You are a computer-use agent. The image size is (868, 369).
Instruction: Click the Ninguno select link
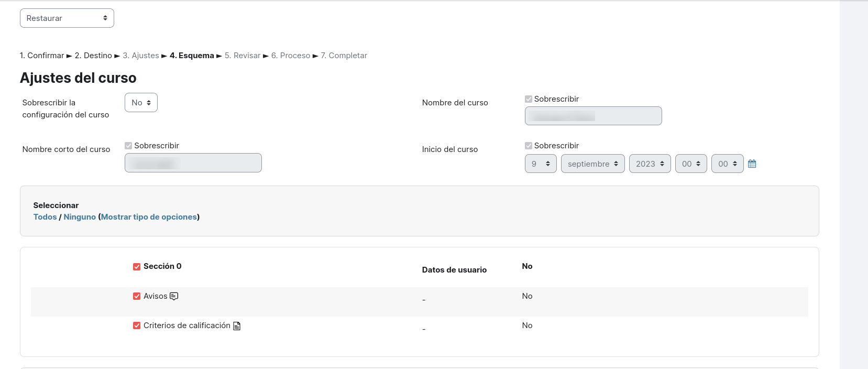pos(80,217)
